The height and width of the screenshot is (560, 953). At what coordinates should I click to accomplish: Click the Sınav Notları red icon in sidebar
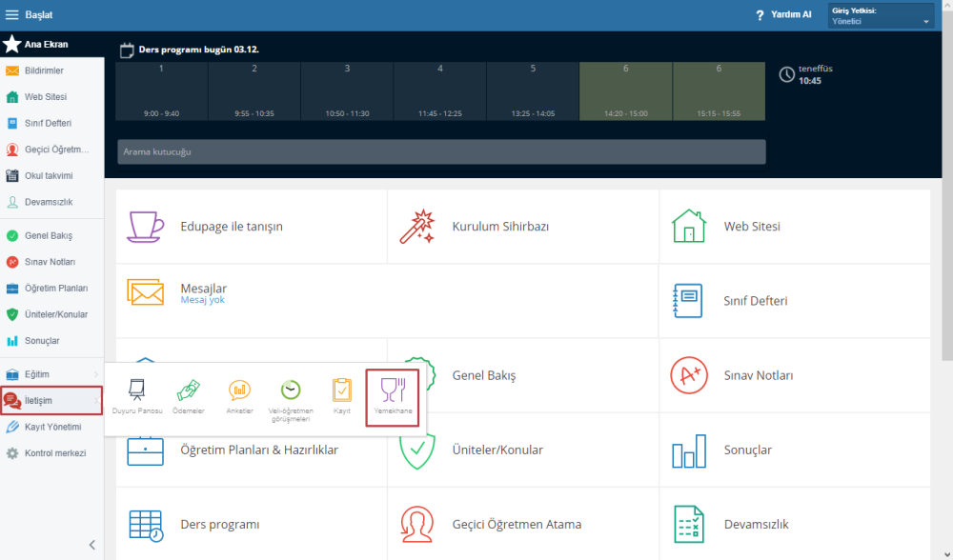click(12, 262)
